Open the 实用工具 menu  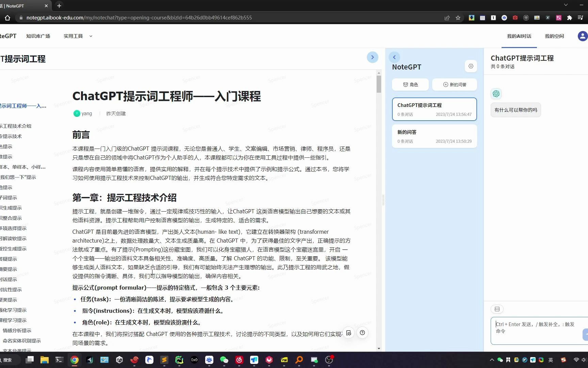click(73, 36)
